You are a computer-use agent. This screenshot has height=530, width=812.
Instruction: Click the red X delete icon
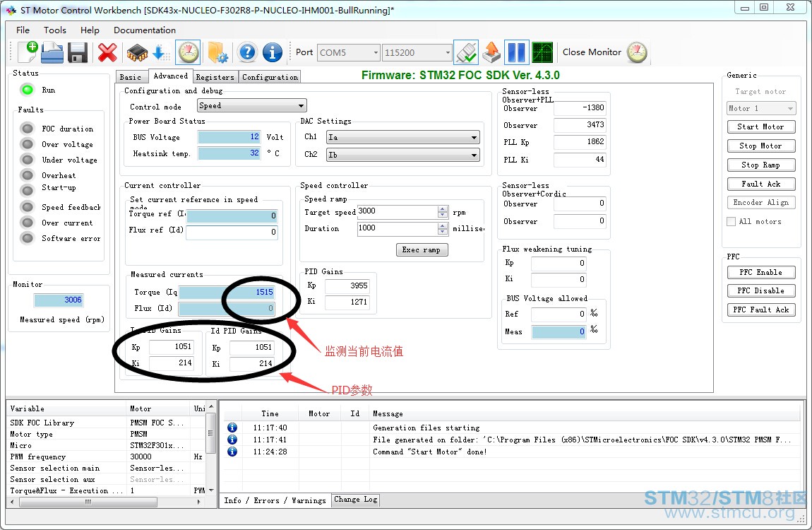coord(107,52)
